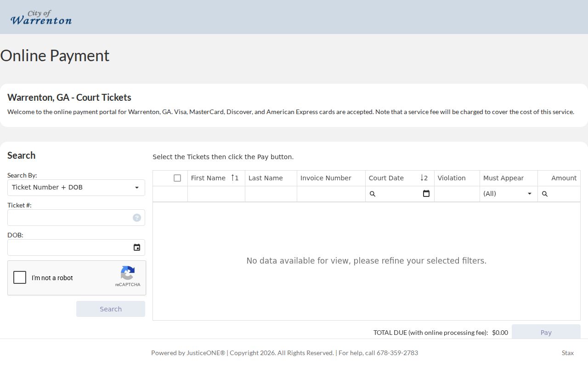Click the 'No data available for view' message

click(x=367, y=261)
